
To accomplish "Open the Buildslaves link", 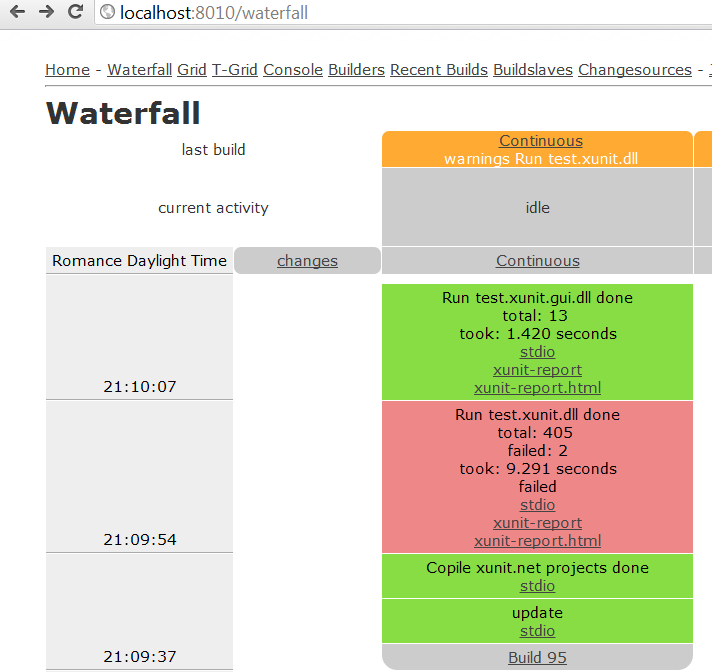I will (533, 70).
